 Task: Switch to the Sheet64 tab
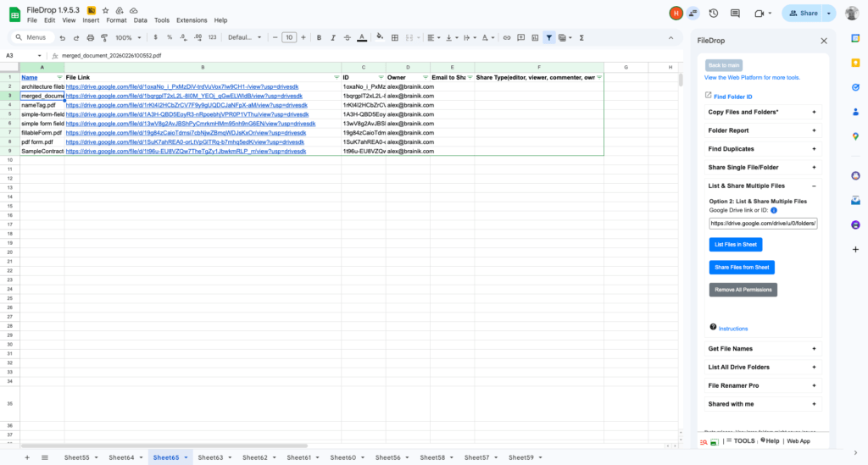[x=121, y=457]
